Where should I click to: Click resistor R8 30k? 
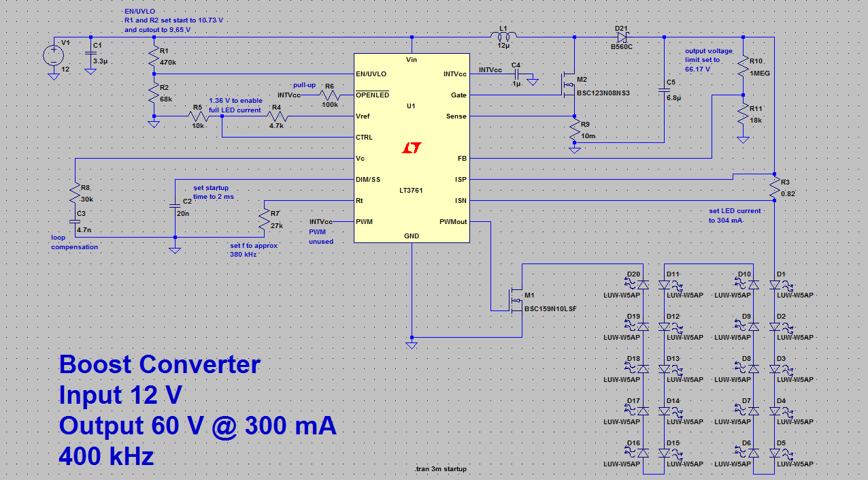click(75, 193)
